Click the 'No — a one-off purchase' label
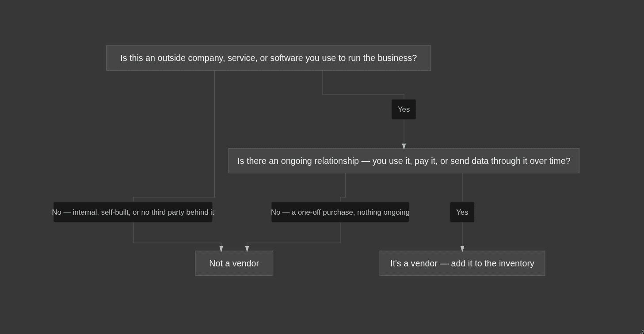 pos(340,212)
